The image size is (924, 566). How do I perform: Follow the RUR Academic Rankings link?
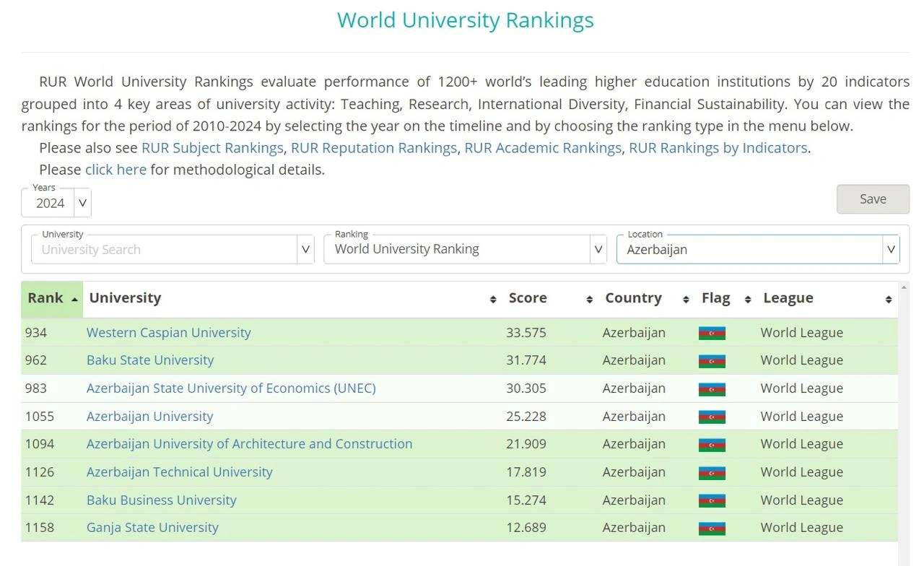543,148
